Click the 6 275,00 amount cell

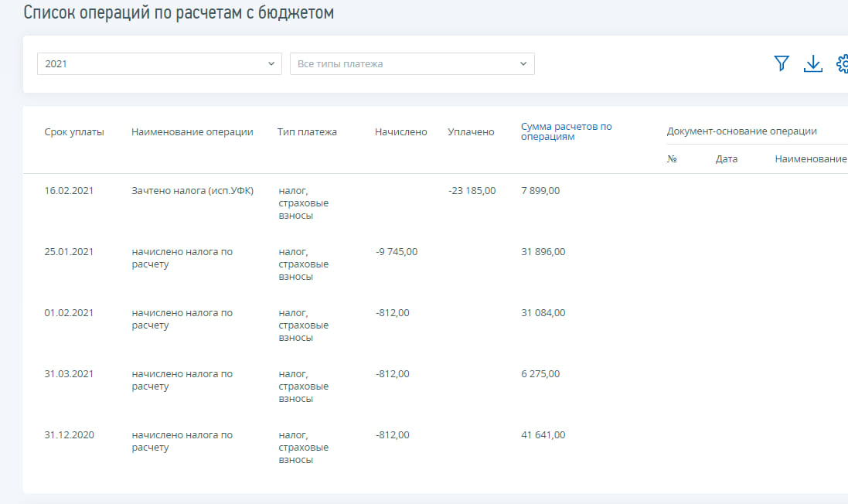click(540, 374)
